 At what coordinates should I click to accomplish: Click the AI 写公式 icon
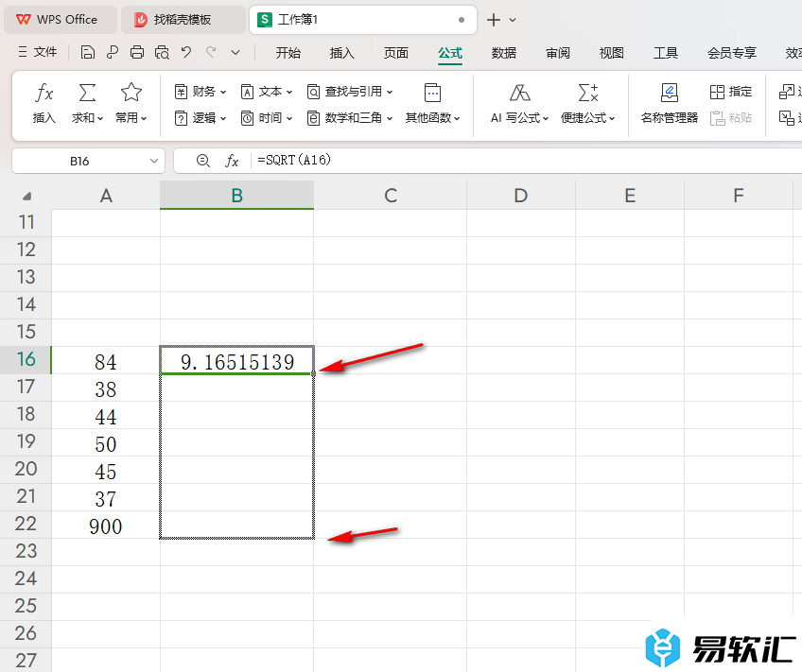pyautogui.click(x=519, y=93)
